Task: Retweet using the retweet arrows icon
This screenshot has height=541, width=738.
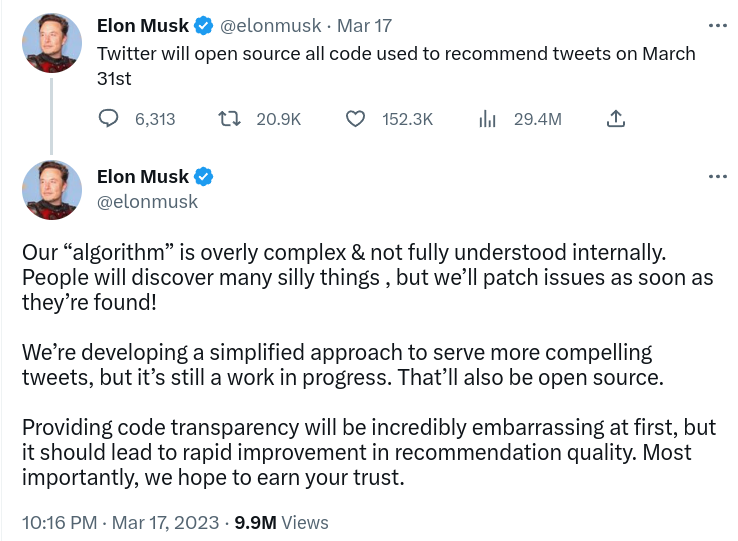Action: click(x=229, y=119)
